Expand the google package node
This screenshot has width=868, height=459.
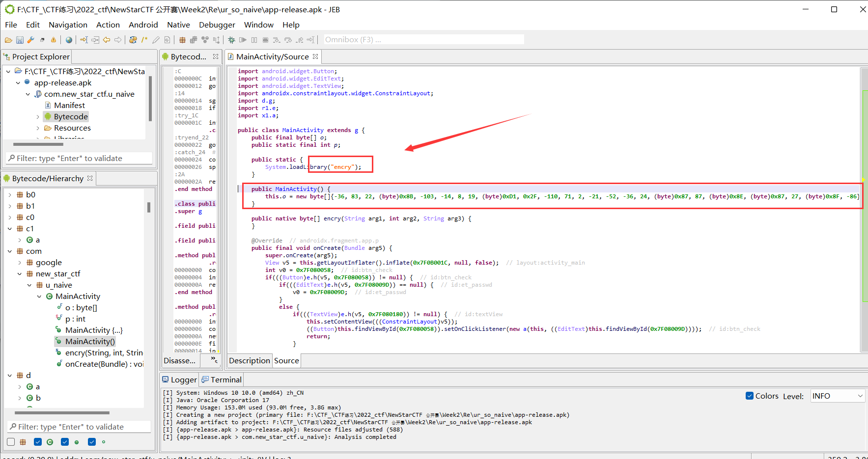coord(20,262)
